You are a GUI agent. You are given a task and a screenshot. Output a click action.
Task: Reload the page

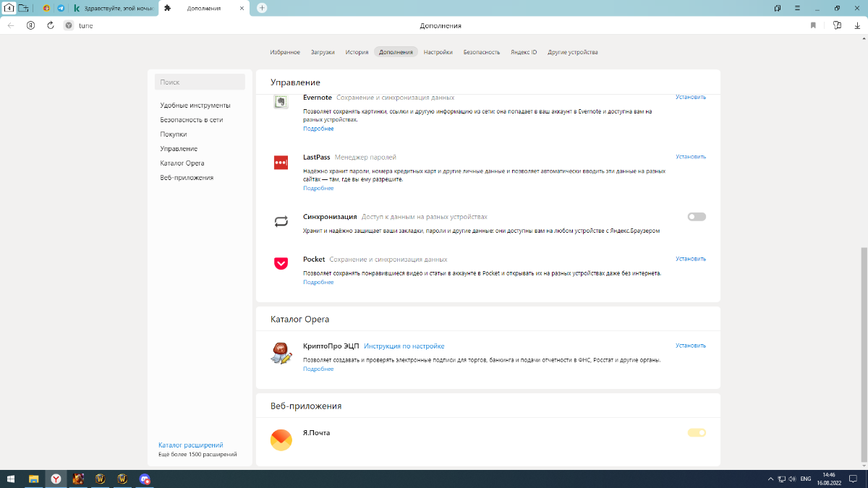(x=51, y=25)
